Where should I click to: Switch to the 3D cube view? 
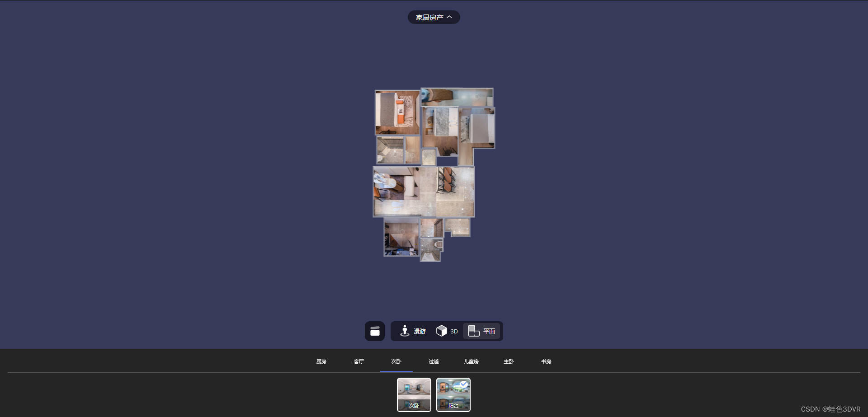tap(447, 331)
